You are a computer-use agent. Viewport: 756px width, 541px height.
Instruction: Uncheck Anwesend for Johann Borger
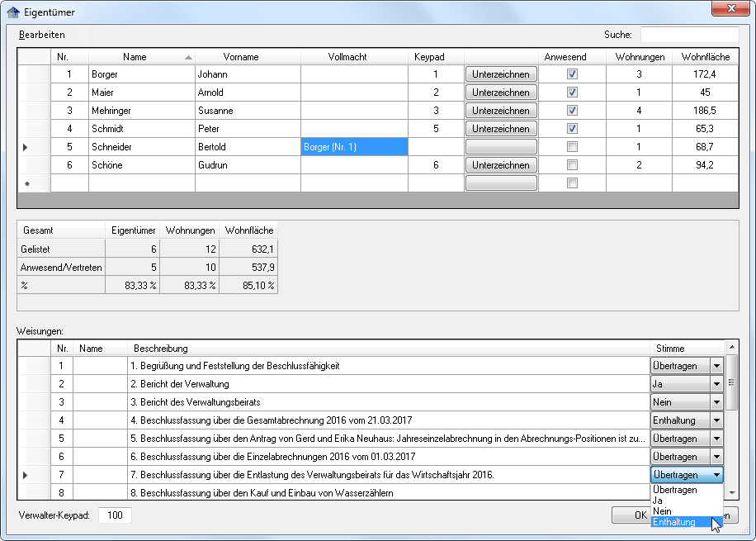coord(572,74)
